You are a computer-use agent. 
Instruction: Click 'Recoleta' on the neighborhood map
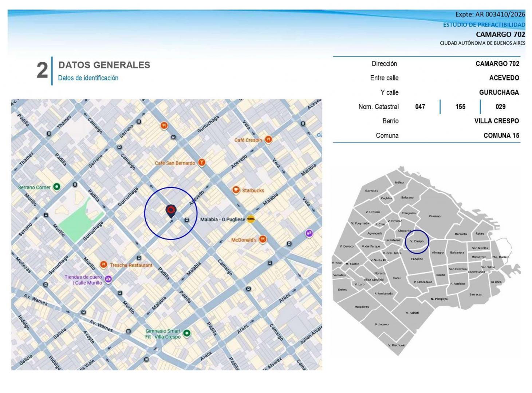461,234
